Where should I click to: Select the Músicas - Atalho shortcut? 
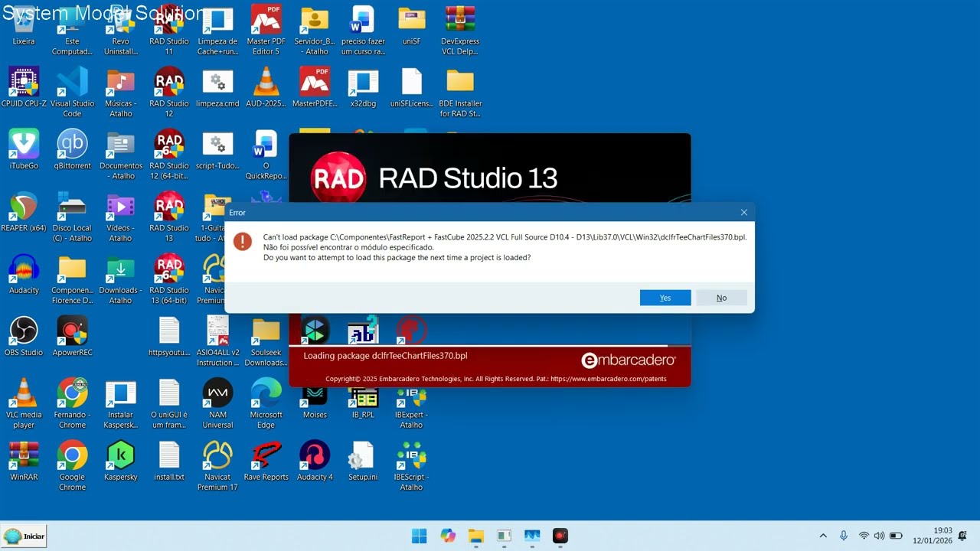pyautogui.click(x=120, y=93)
